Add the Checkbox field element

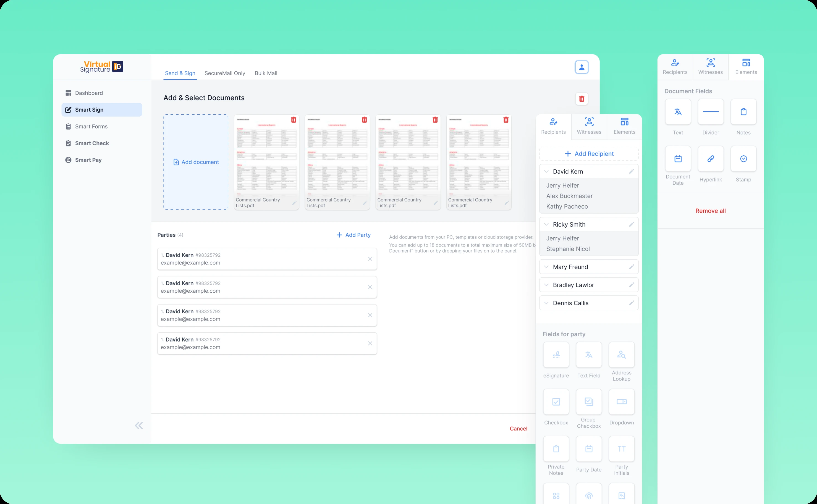pos(556,402)
